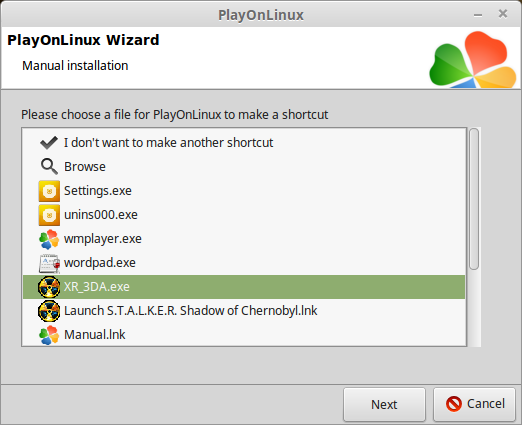Click the XR_3DA.exe radiation icon
This screenshot has height=425, width=522.
[x=49, y=287]
